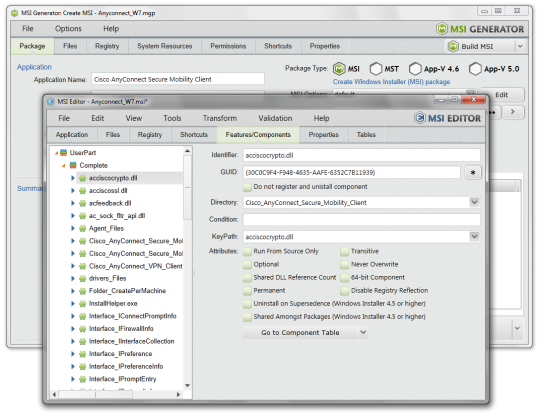Click the Complete feature icon
The image size is (540, 415).
click(73, 165)
